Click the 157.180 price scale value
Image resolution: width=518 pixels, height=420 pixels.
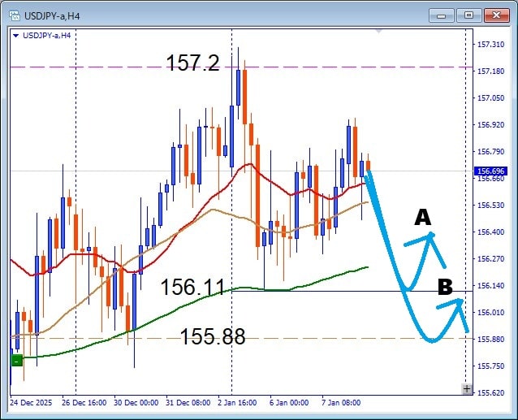coord(491,71)
